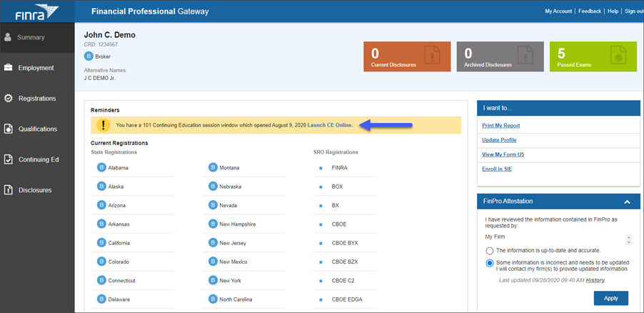Click the CBOE BYX registration entry

click(x=345, y=243)
